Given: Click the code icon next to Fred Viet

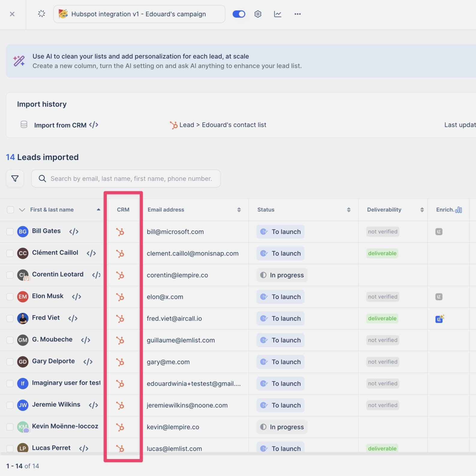Looking at the screenshot, I should [73, 318].
